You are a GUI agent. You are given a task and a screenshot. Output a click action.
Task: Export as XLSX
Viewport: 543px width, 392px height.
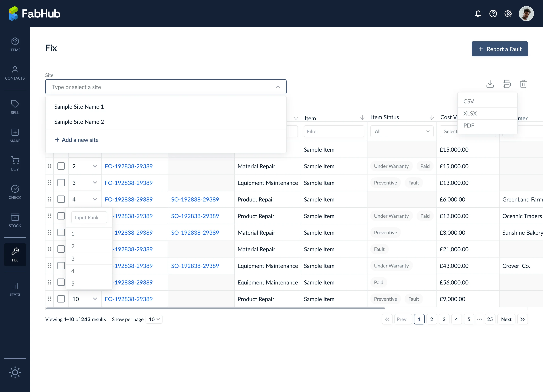(x=487, y=113)
